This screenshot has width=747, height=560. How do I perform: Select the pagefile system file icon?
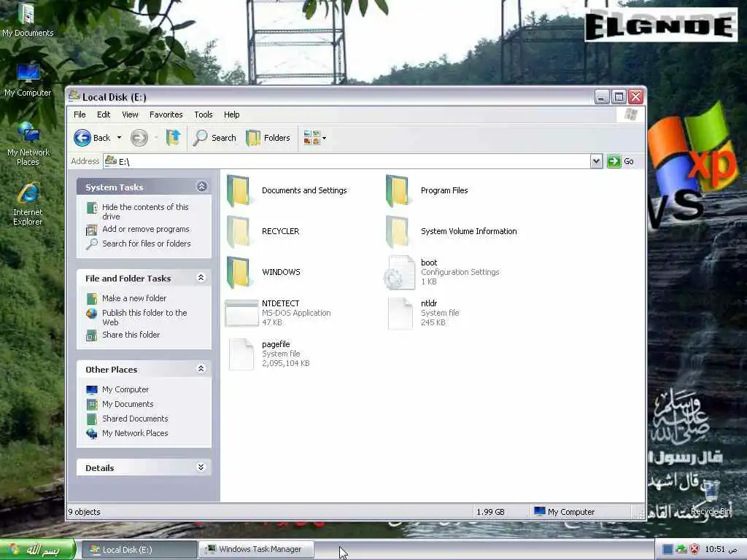241,354
